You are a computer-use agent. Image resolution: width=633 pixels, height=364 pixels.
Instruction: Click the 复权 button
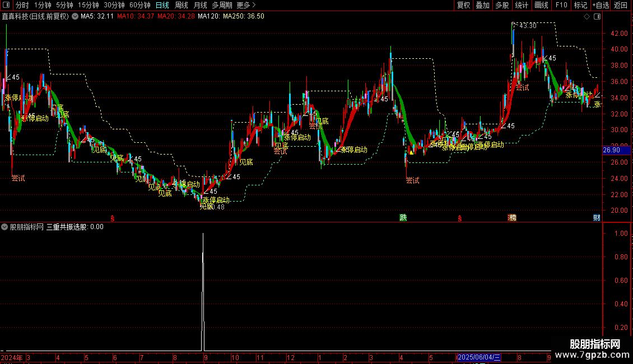pos(463,5)
